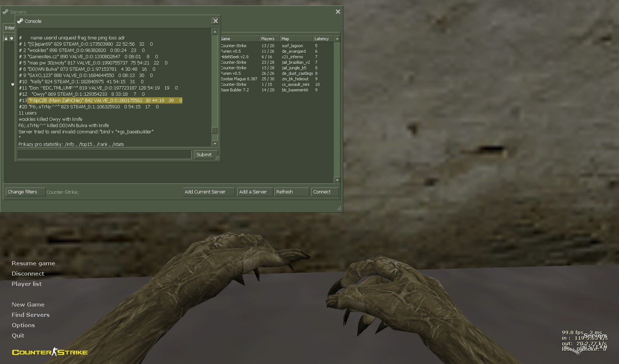
Task: Select the de_dust_castlegs server row
Action: tap(277, 73)
